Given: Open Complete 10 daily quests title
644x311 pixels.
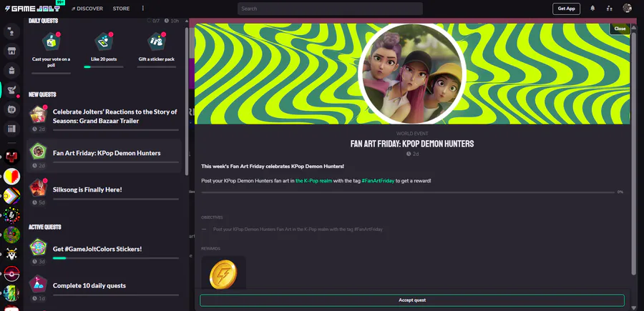Looking at the screenshot, I should [89, 285].
